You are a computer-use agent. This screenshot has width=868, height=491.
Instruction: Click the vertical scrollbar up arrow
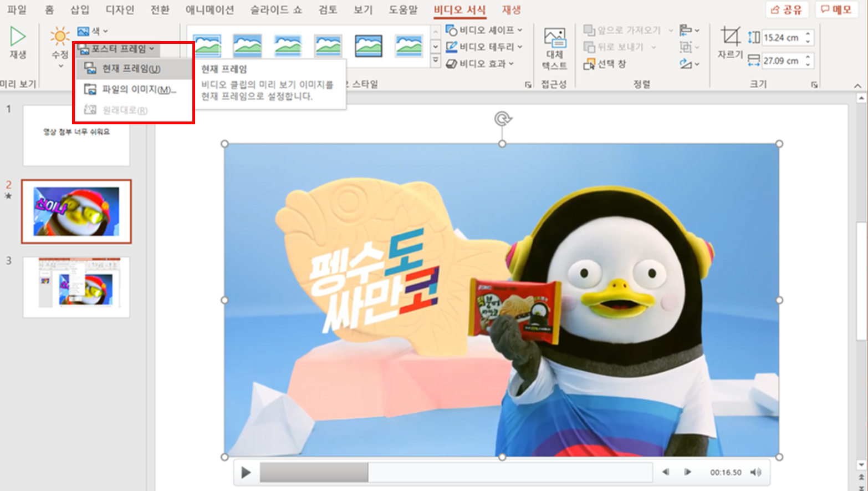click(x=861, y=99)
